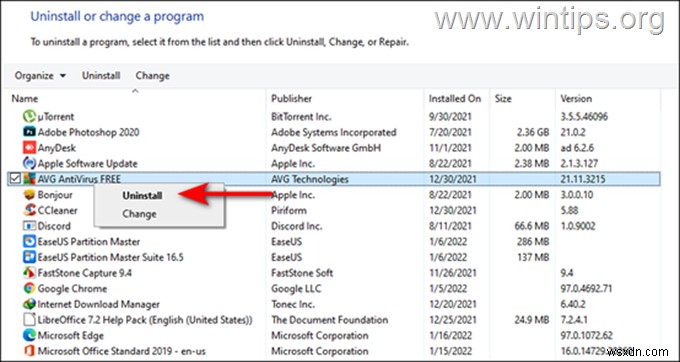Select the Internet Download Manager icon

[29, 304]
